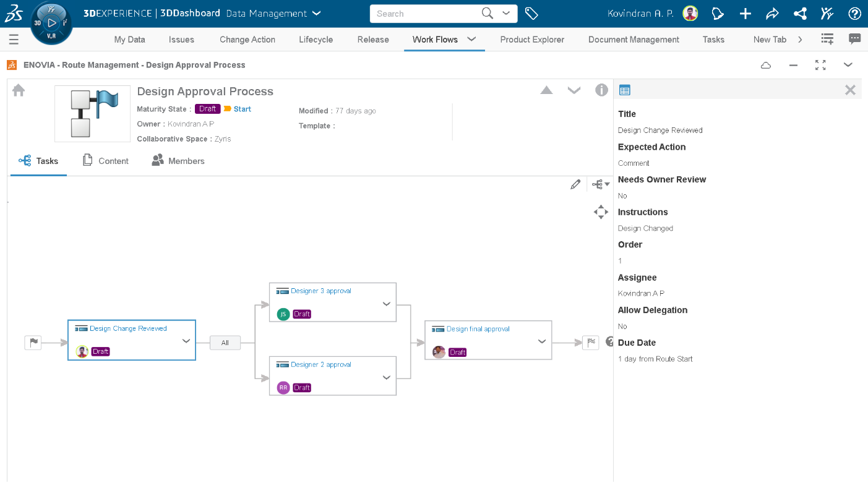Click the pencil edit icon above the graph
This screenshot has height=488, width=868.
tap(575, 184)
